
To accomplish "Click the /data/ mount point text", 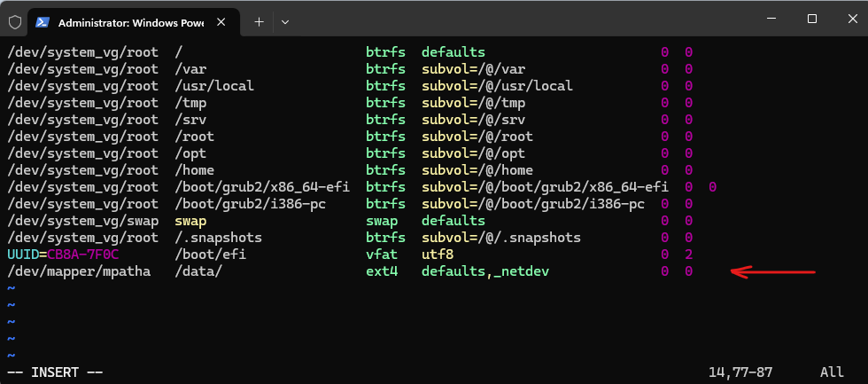I will (x=198, y=272).
